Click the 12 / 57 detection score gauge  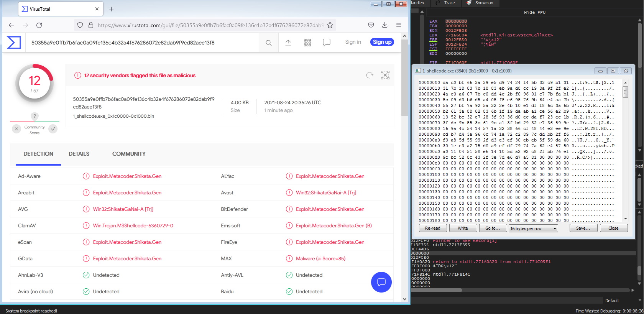[34, 84]
